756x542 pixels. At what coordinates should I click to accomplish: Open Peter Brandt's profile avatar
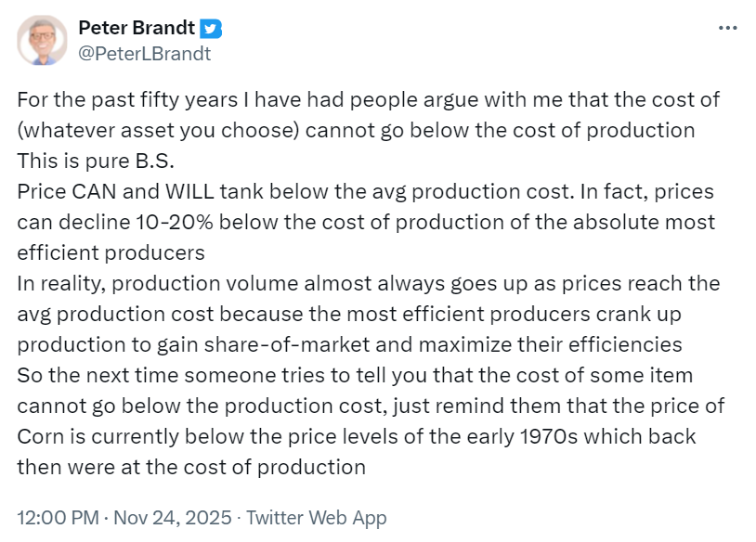click(42, 40)
